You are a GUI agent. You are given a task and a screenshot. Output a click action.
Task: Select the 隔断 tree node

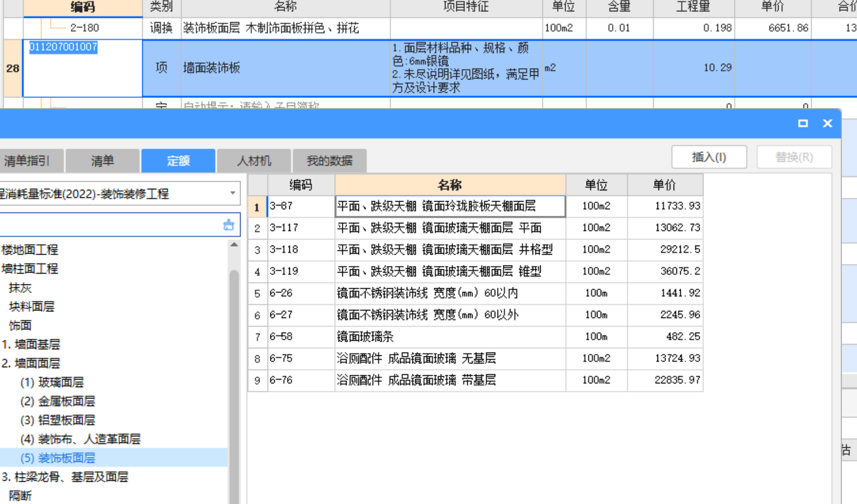pyautogui.click(x=20, y=496)
